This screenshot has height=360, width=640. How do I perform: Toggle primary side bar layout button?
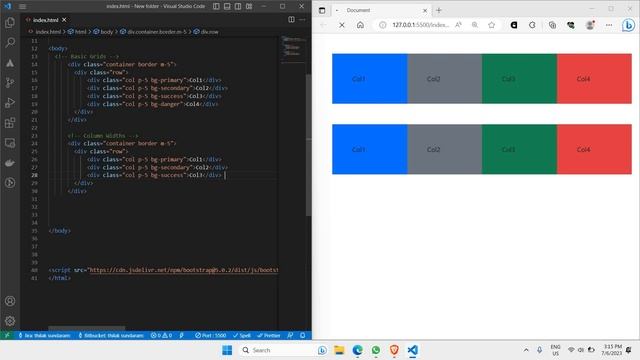[216, 7]
